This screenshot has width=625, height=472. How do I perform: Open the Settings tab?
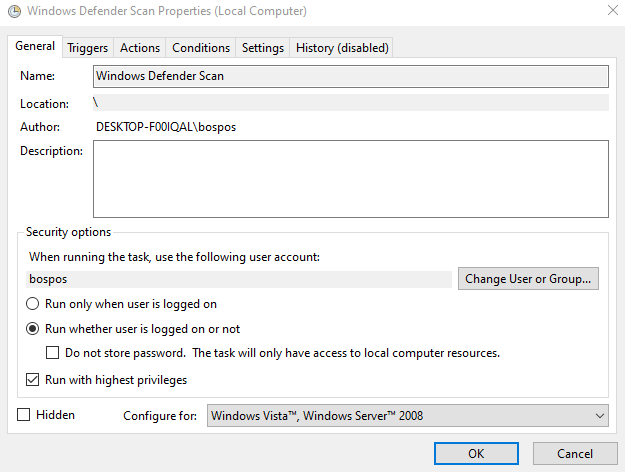[263, 48]
